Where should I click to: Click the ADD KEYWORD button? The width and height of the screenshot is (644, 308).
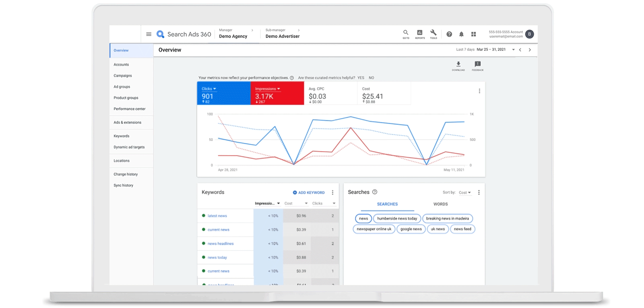(309, 193)
